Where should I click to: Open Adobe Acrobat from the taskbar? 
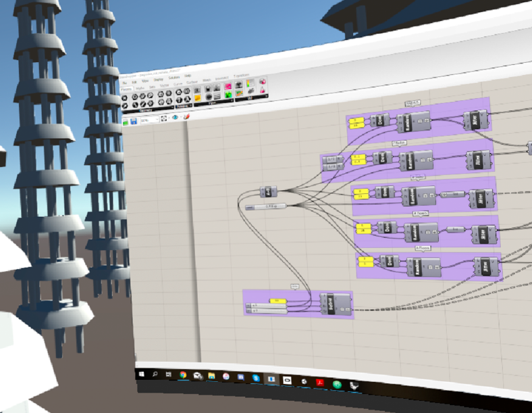click(320, 383)
